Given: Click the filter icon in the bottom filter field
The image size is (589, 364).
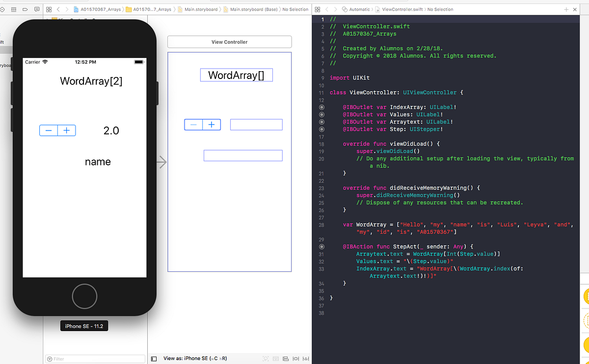Looking at the screenshot, I should click(51, 360).
